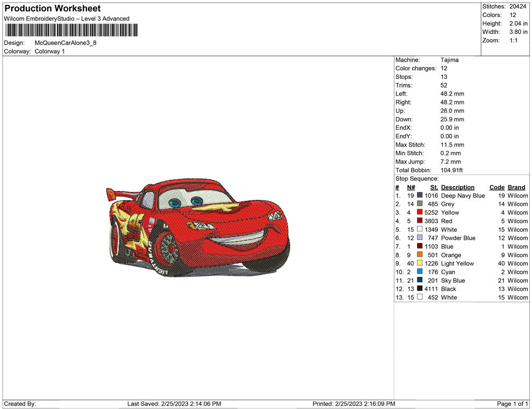The width and height of the screenshot is (532, 409).
Task: Click the Width value 3.80 in
Action: 519,32
